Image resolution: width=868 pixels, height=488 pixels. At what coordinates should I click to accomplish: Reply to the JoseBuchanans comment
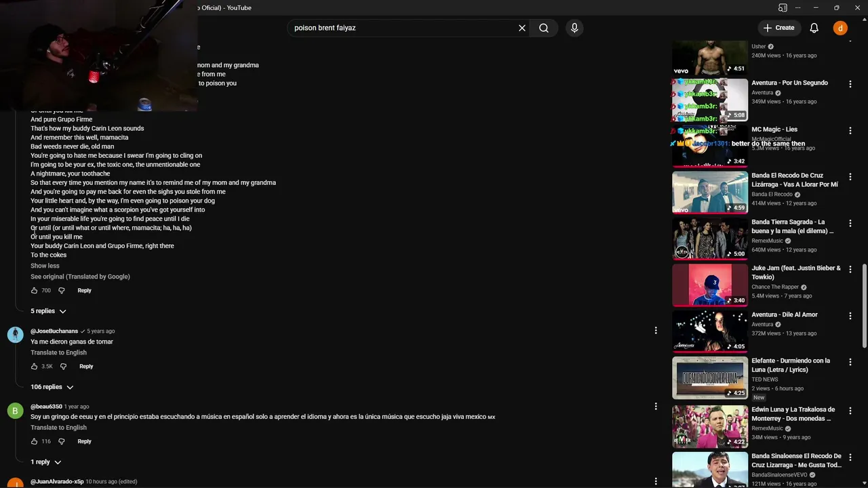pyautogui.click(x=86, y=366)
